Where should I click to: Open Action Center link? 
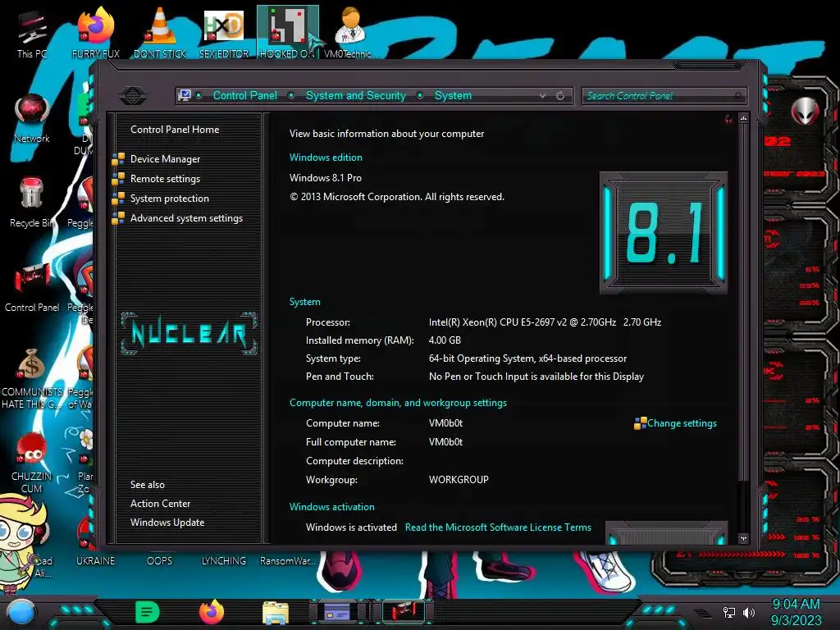[160, 504]
